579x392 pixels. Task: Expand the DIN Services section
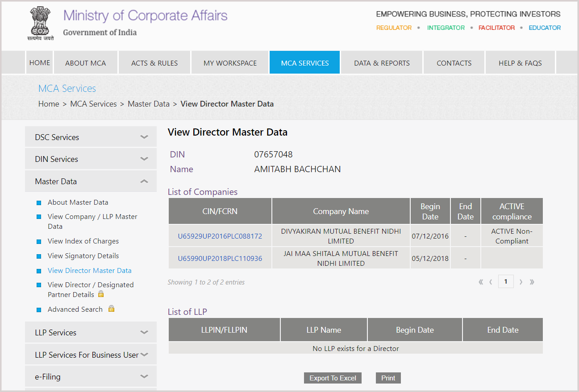pos(91,159)
